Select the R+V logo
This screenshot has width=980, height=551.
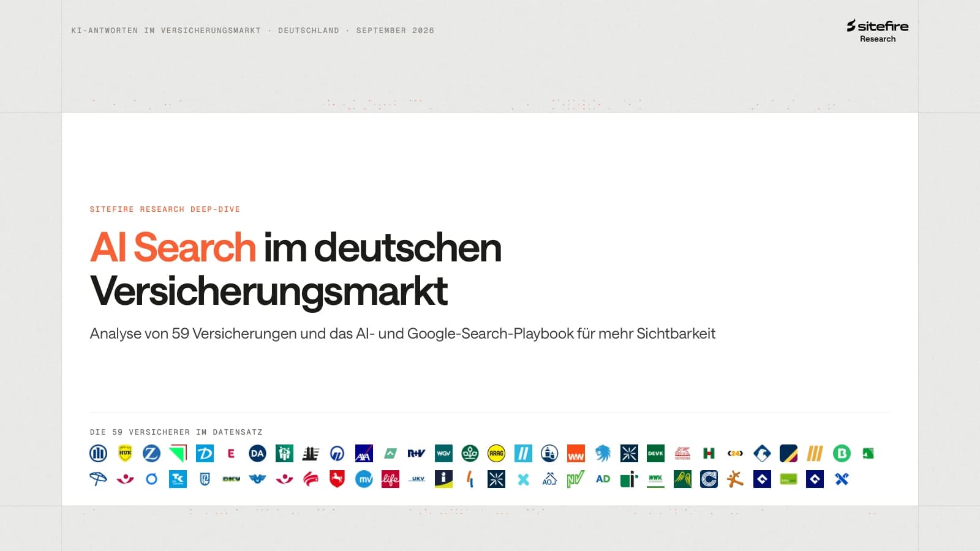point(417,453)
